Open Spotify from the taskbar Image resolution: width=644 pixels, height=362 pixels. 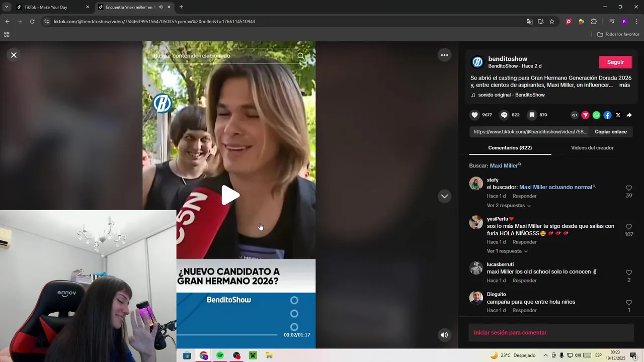pos(220,355)
